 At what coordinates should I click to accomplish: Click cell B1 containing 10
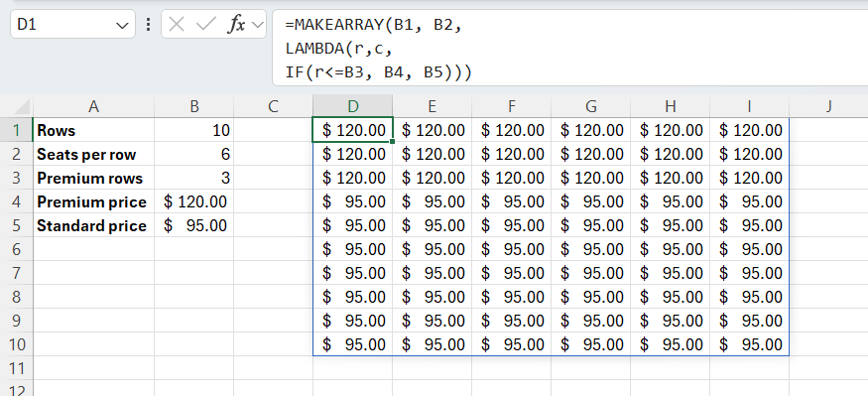(x=193, y=130)
